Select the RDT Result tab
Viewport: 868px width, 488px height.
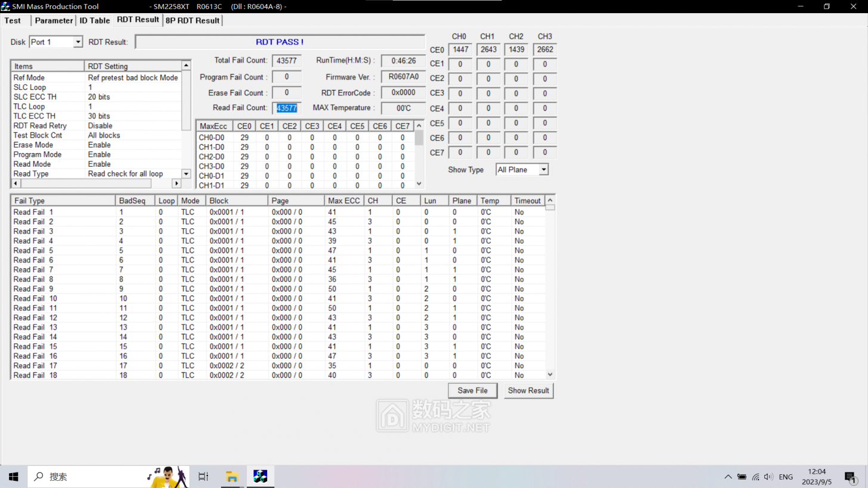click(138, 20)
